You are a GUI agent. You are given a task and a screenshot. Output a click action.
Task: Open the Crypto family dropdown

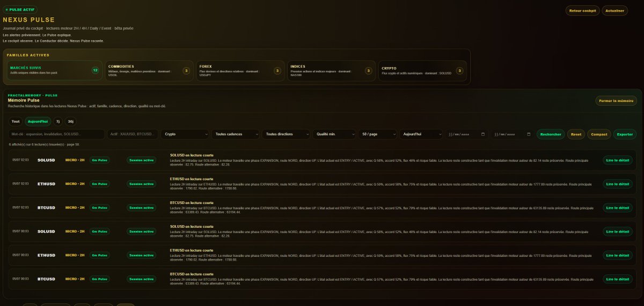[x=185, y=135]
